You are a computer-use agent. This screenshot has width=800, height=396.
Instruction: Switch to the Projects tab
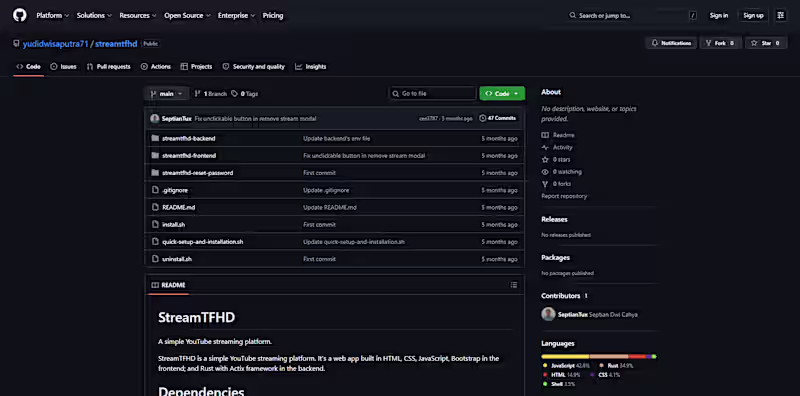pos(196,66)
